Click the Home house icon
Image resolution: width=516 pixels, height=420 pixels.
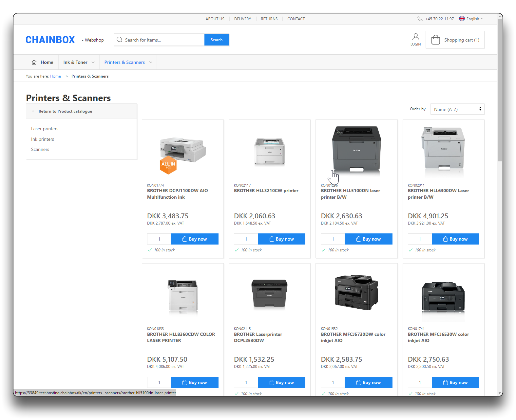pyautogui.click(x=34, y=62)
